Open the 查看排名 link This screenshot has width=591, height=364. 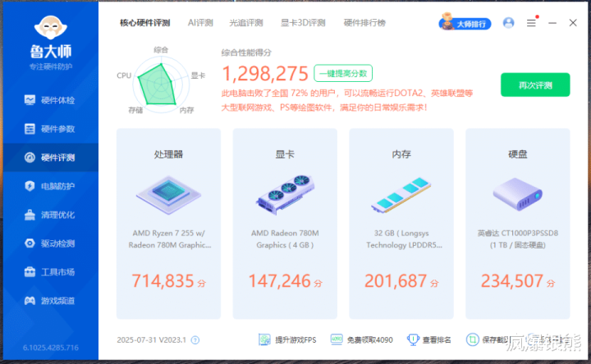[437, 340]
